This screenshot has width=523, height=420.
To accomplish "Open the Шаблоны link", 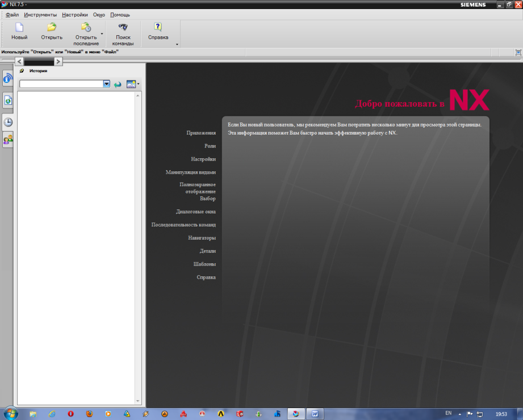I will pyautogui.click(x=204, y=264).
